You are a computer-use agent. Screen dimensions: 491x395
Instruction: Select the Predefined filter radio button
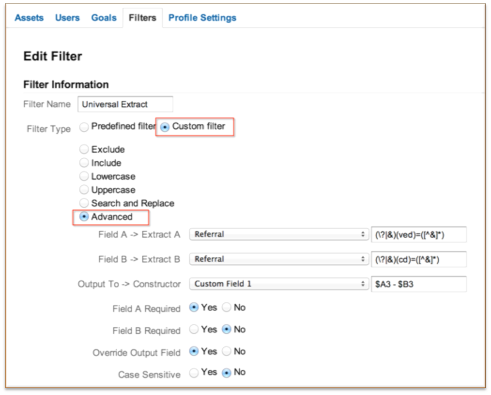(84, 127)
